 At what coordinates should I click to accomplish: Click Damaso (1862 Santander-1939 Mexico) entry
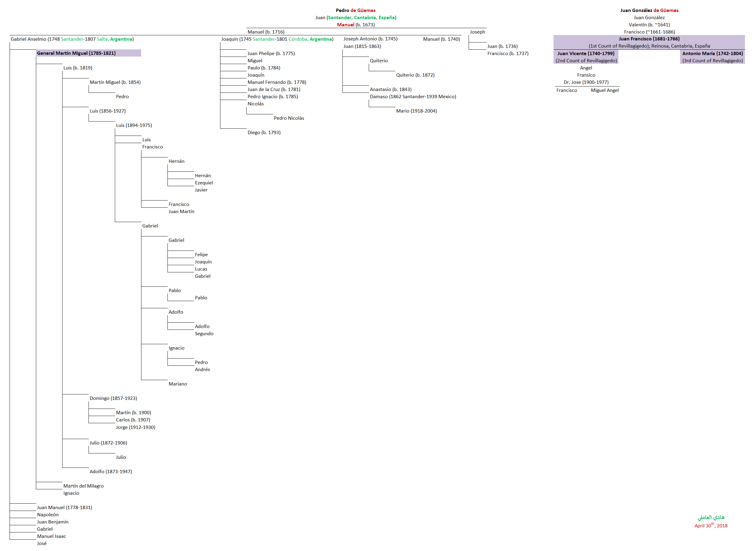point(413,96)
